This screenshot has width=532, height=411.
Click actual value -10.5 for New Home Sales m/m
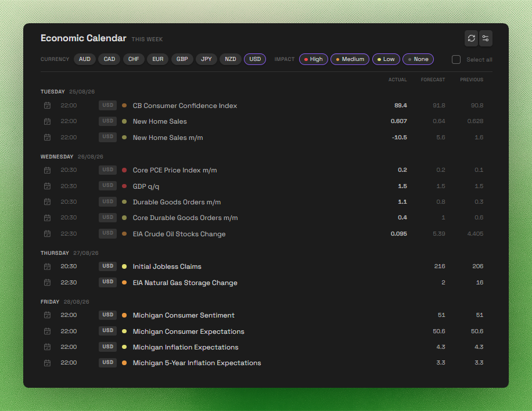(x=400, y=138)
